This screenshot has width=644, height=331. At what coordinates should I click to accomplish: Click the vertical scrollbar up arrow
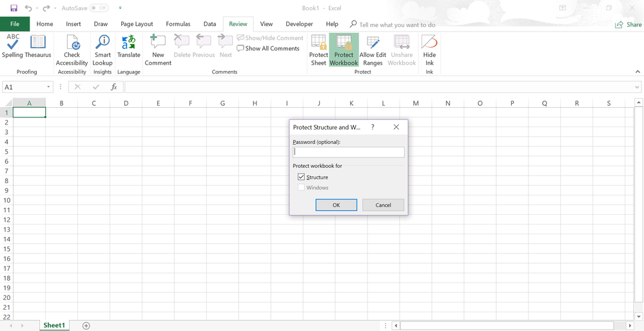(639, 102)
